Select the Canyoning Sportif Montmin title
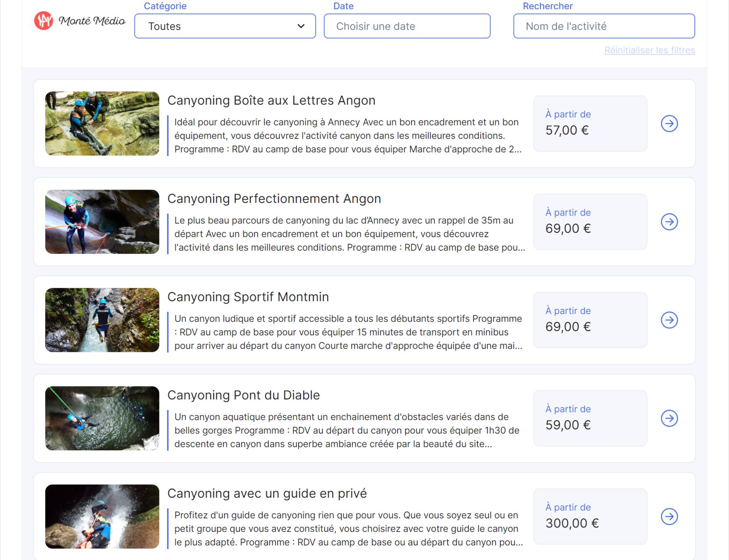Screen dimensions: 729x560 click(248, 297)
